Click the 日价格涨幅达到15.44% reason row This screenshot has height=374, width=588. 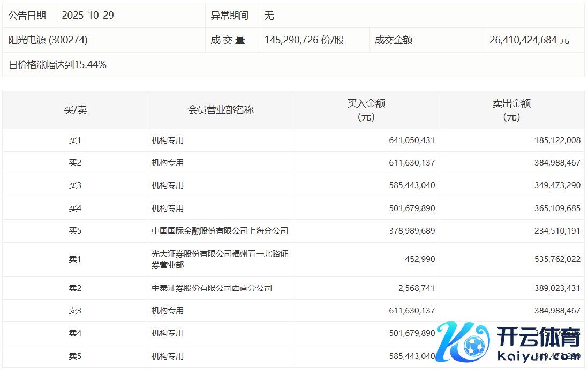click(x=58, y=65)
